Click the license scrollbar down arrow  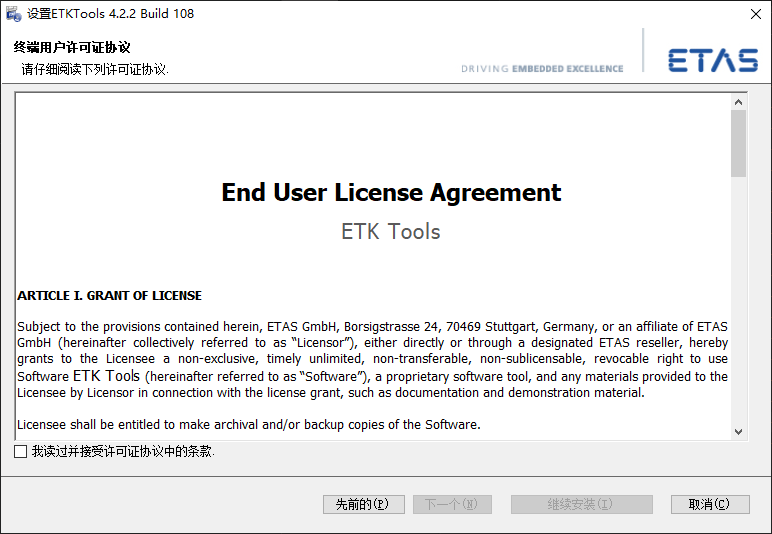(x=738, y=432)
